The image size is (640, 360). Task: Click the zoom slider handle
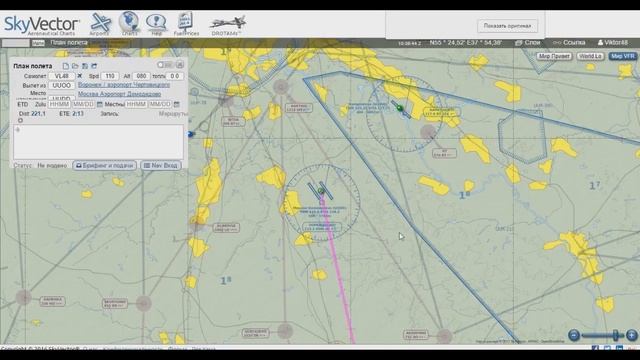[x=616, y=336]
